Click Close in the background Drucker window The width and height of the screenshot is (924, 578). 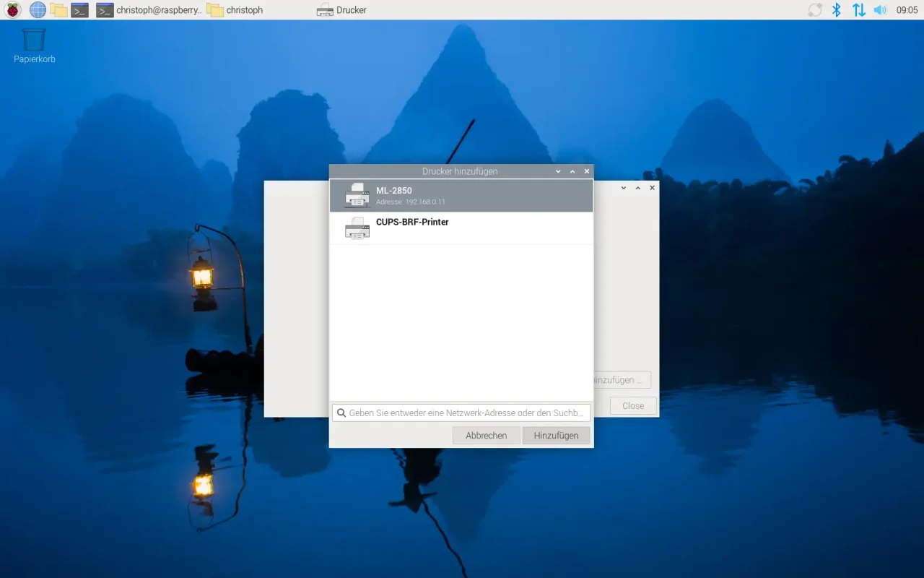point(632,405)
